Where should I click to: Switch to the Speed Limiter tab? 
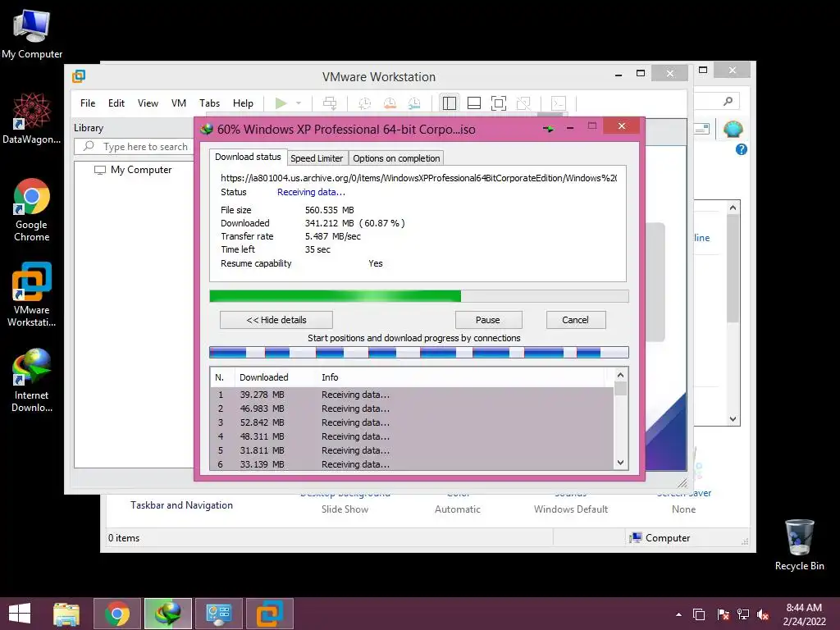317,158
